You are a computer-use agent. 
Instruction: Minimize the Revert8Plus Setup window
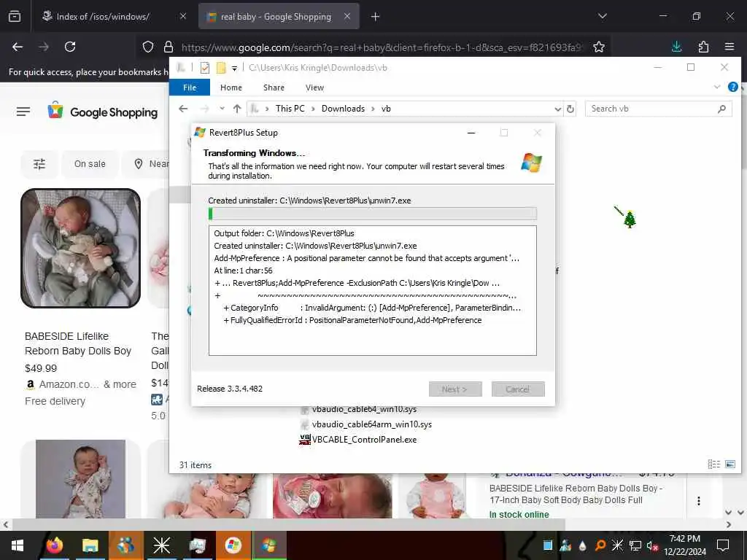pos(471,133)
